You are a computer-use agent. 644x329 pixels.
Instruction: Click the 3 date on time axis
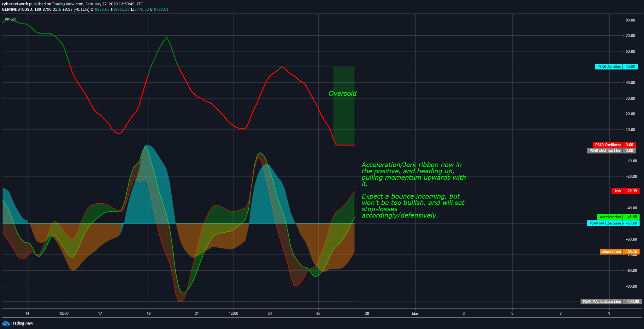(x=464, y=314)
